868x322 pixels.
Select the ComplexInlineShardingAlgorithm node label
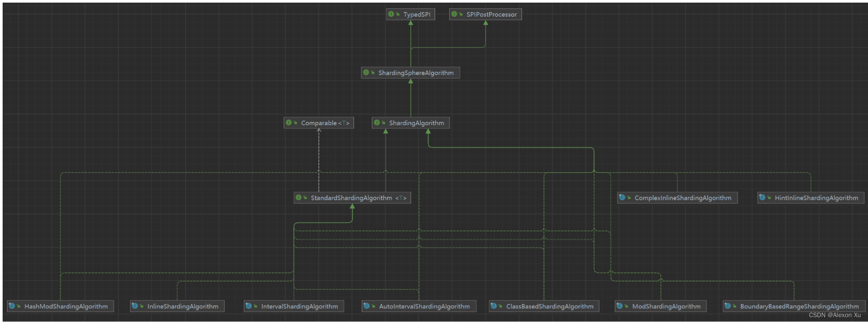[683, 198]
